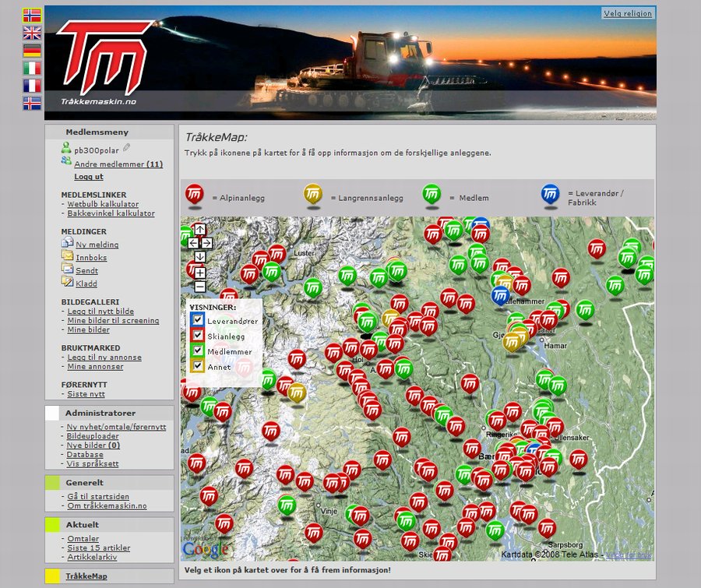
Task: Select the German flag language
Action: 32,51
